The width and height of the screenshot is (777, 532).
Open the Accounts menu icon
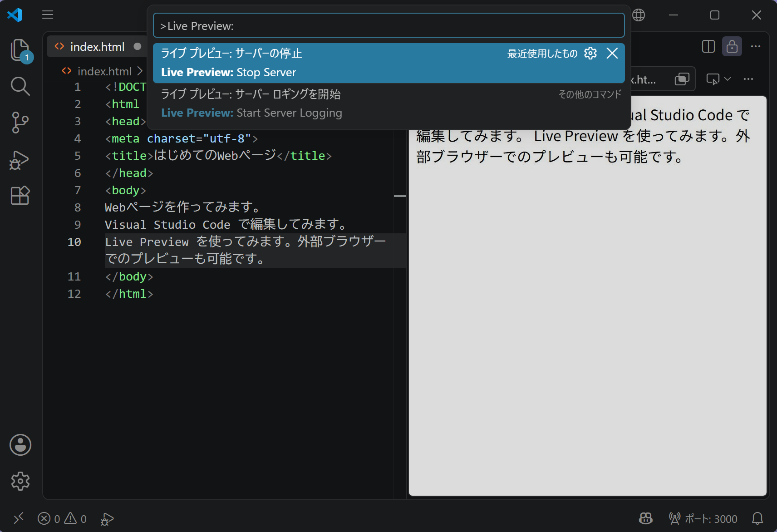coord(20,445)
